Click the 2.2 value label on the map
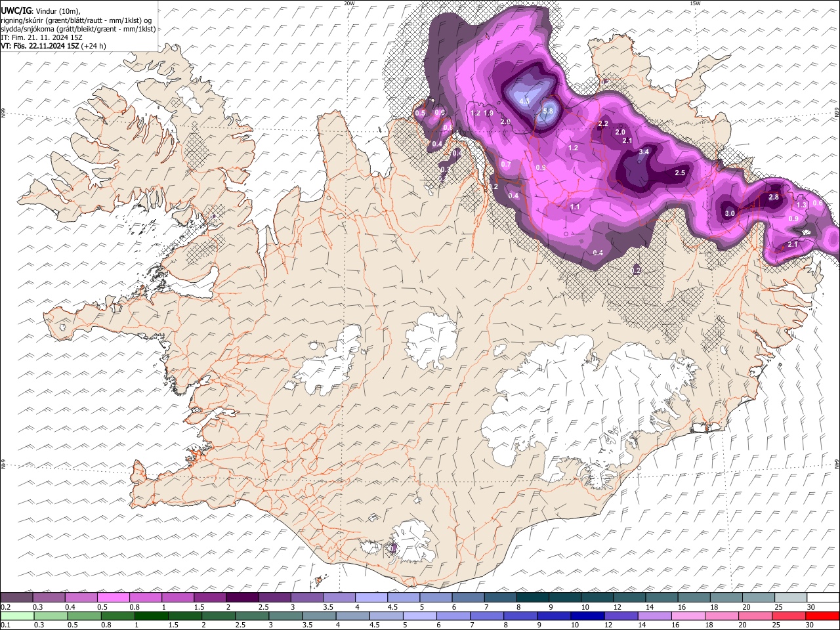840x630 pixels. coord(604,124)
